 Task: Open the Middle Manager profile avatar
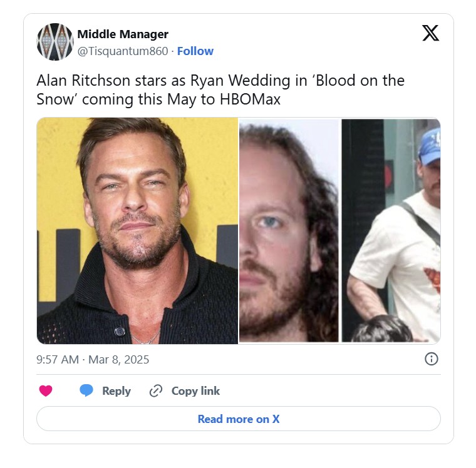click(x=55, y=42)
